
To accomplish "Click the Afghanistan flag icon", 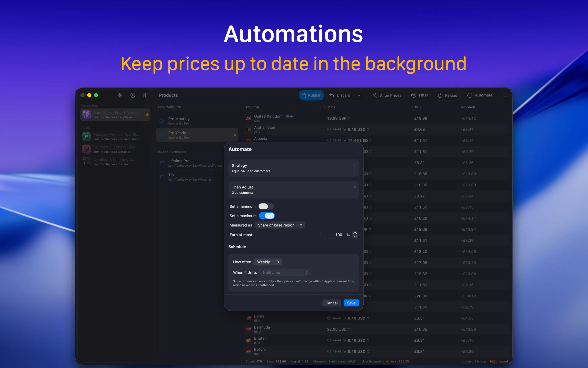I will [x=248, y=129].
